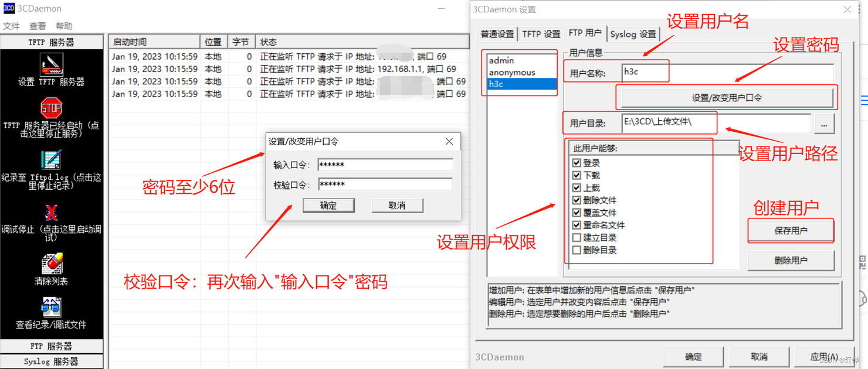This screenshot has height=369, width=868.
Task: Toggle the 覆盖文件 overwrite file checkbox
Action: 577,213
